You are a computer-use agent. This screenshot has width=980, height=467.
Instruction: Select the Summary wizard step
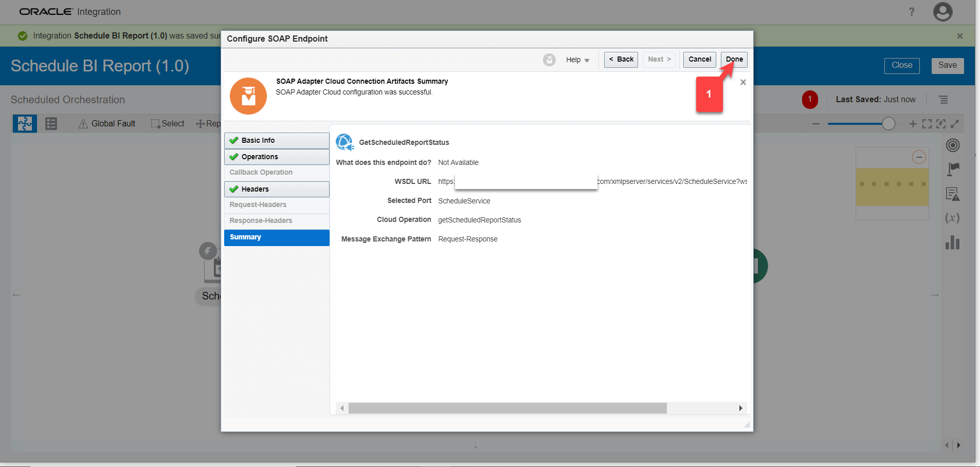(x=277, y=237)
